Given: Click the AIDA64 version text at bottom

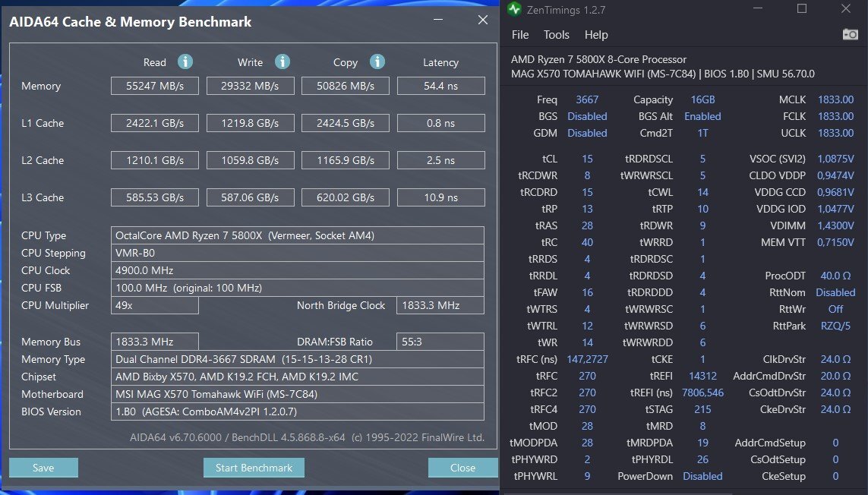Looking at the screenshot, I should pos(307,437).
